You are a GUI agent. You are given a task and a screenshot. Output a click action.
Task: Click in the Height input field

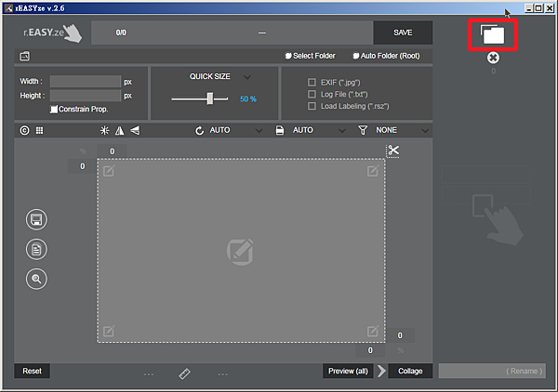click(86, 96)
